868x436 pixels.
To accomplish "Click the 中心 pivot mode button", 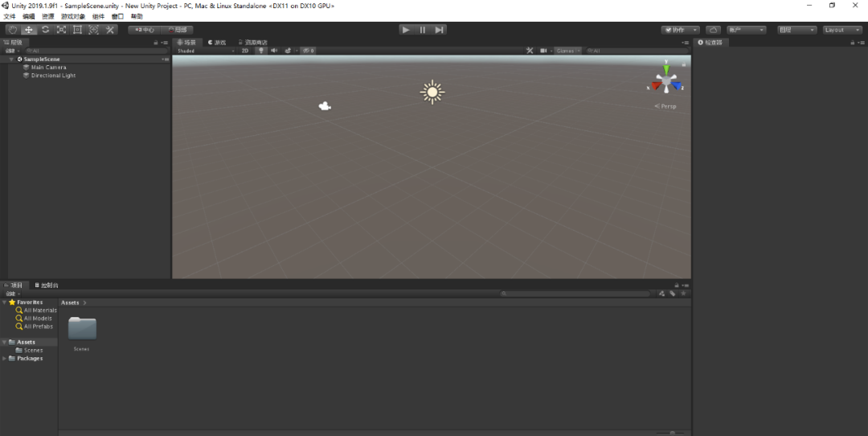I will pyautogui.click(x=145, y=30).
